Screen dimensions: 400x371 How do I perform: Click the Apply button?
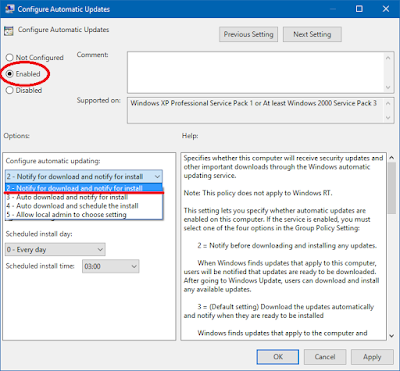[372, 357]
